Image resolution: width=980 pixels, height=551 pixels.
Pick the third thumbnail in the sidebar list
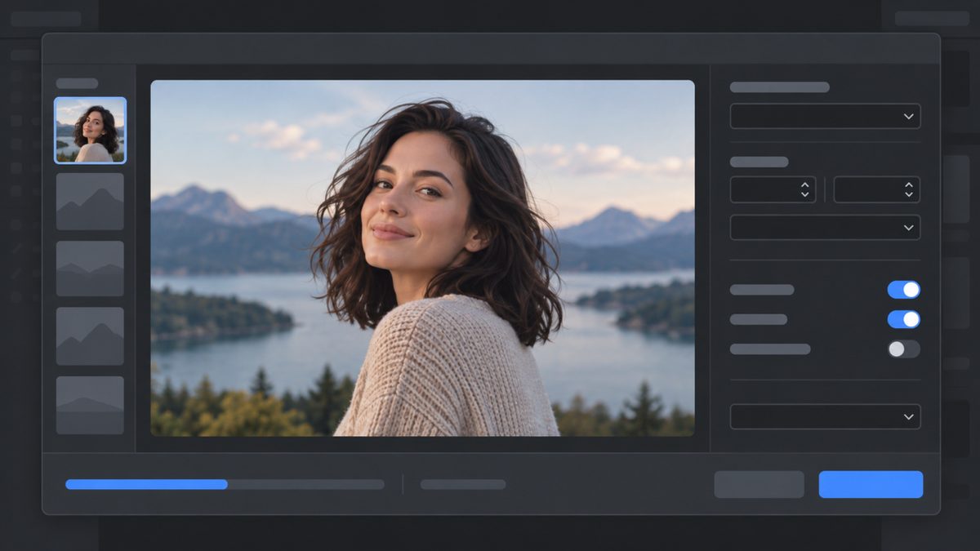tap(90, 269)
